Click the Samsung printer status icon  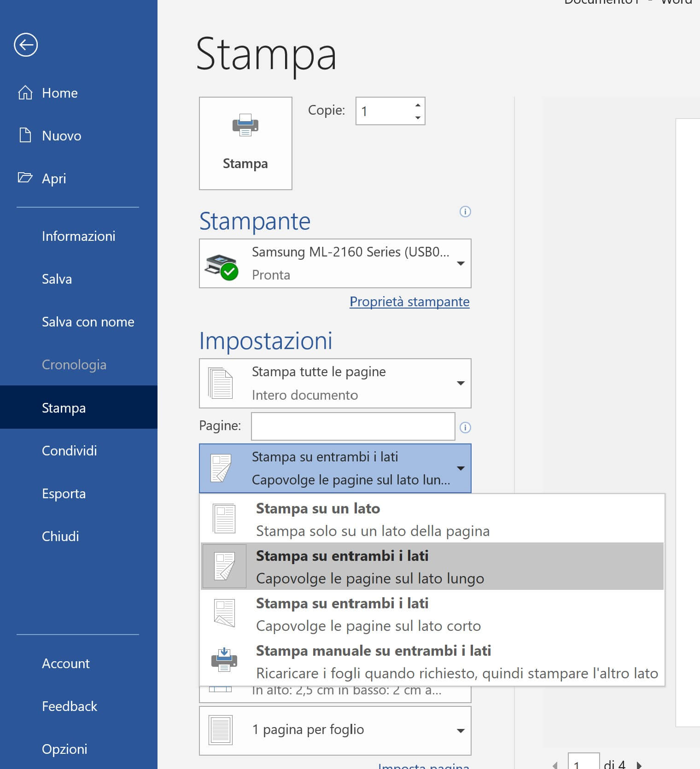click(x=222, y=267)
